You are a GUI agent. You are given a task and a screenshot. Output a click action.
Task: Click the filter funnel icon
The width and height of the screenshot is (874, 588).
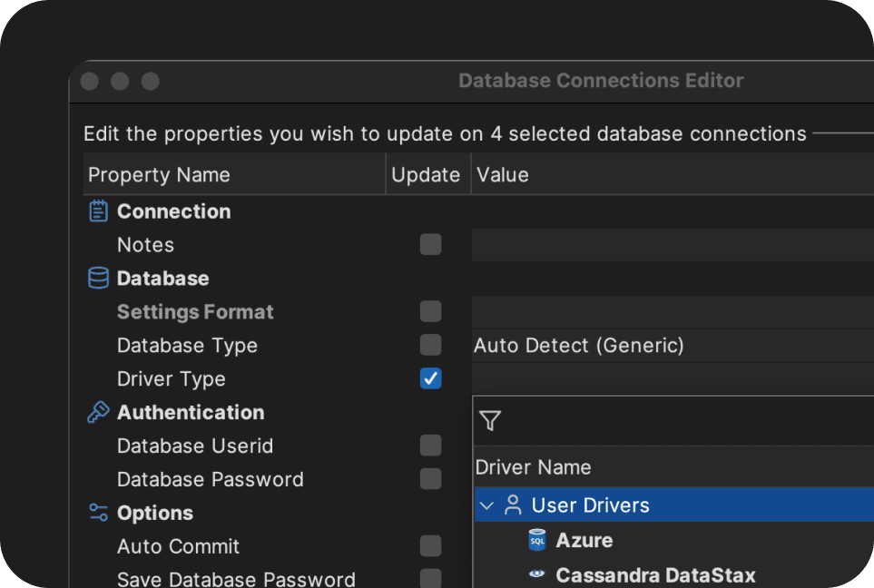(x=490, y=421)
